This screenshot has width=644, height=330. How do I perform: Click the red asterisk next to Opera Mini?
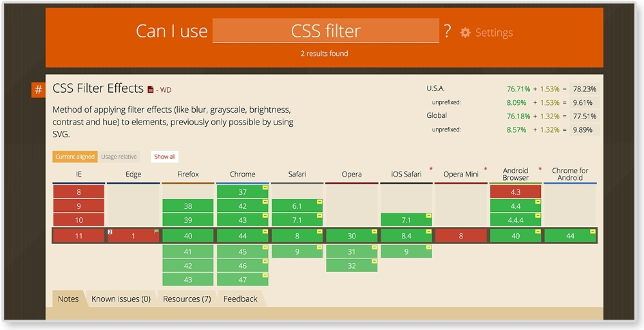click(486, 169)
